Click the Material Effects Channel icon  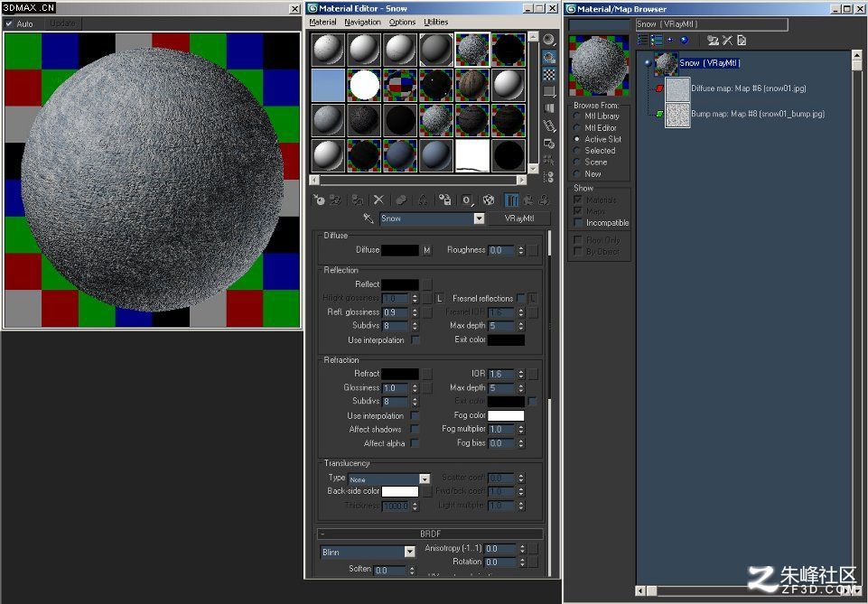point(468,200)
